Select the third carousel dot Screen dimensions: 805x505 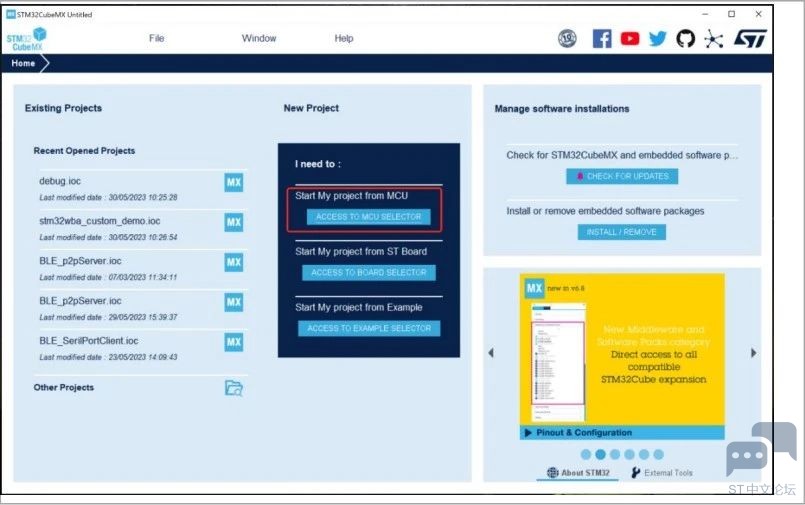615,454
